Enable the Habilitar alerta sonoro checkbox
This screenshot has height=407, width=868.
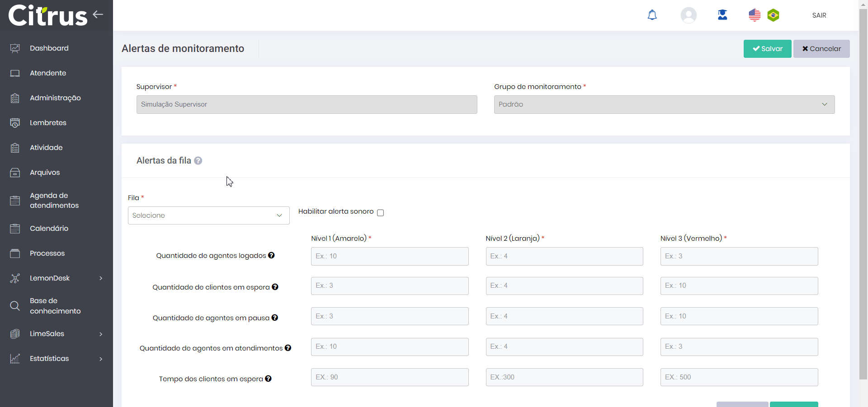click(x=380, y=213)
